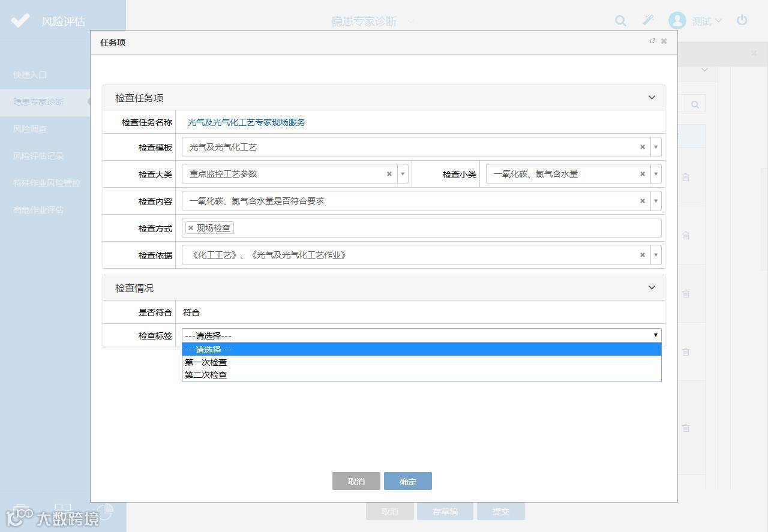The image size is (768, 532).
Task: Open the 检查模板 dropdown arrow
Action: (656, 147)
